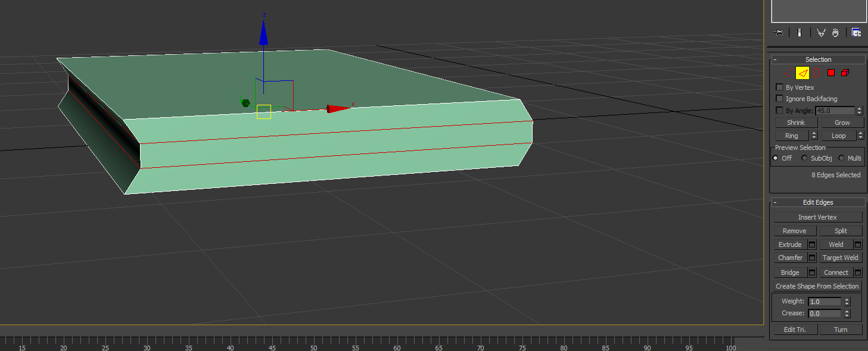The image size is (868, 351).
Task: Enable By Vertex checkbox
Action: pyautogui.click(x=779, y=87)
